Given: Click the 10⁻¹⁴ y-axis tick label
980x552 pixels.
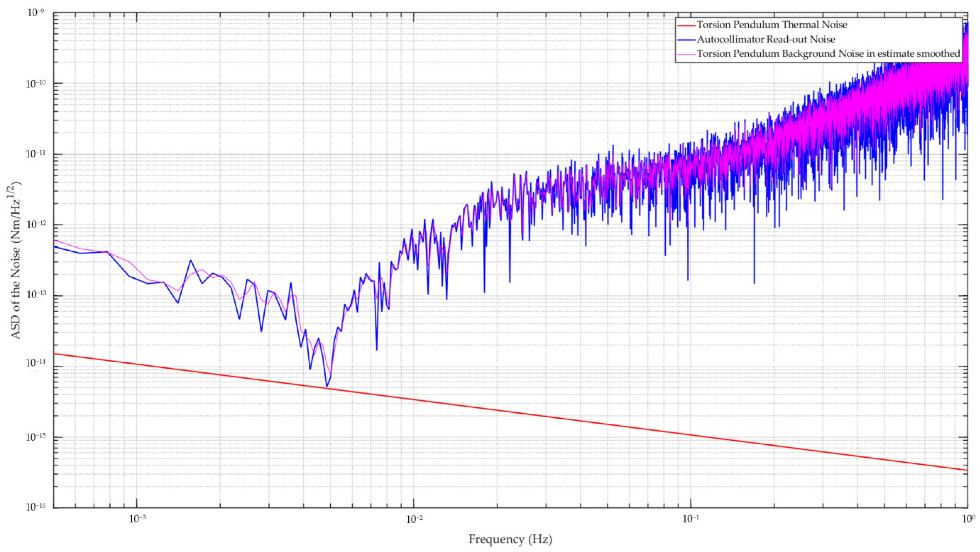Looking at the screenshot, I should [x=37, y=363].
